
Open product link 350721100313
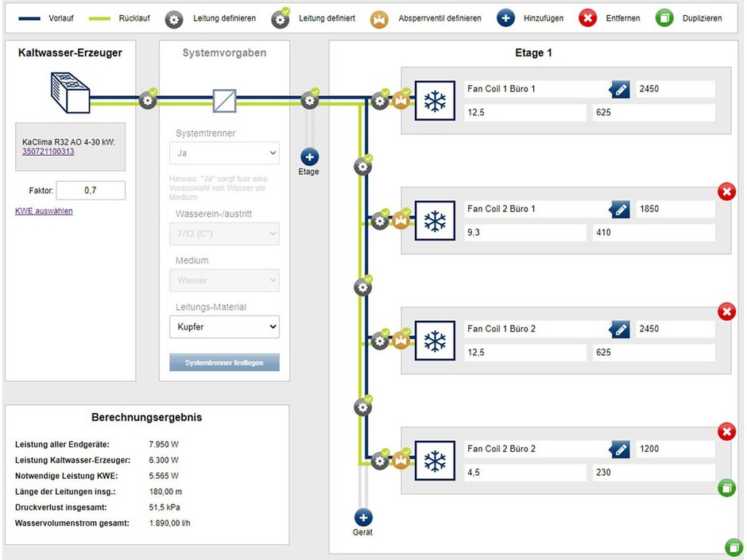point(48,152)
